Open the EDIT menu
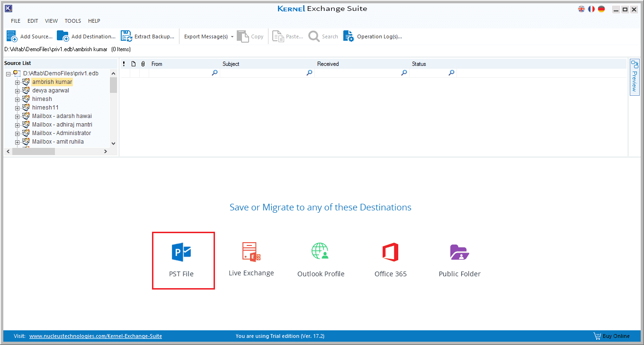Image resolution: width=644 pixels, height=345 pixels. click(x=33, y=21)
